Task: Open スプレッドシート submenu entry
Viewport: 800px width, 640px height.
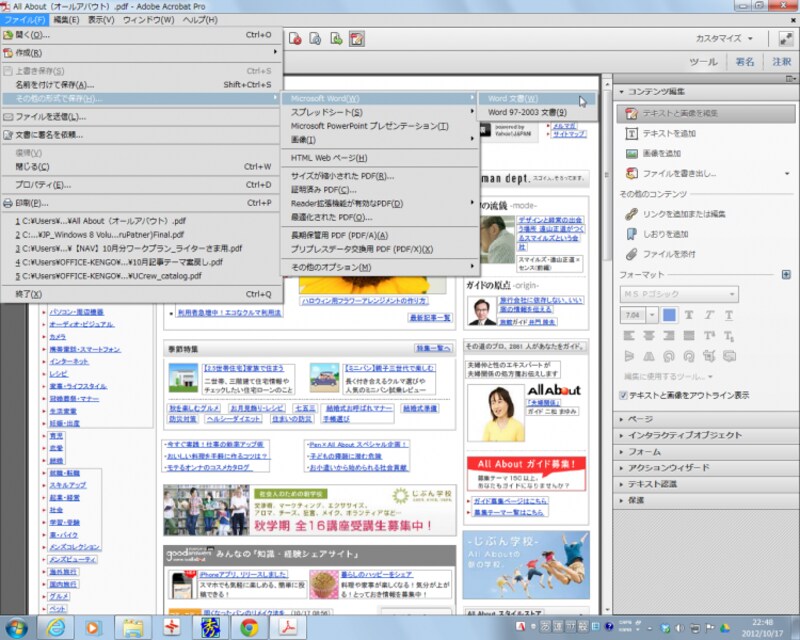Action: click(380, 112)
